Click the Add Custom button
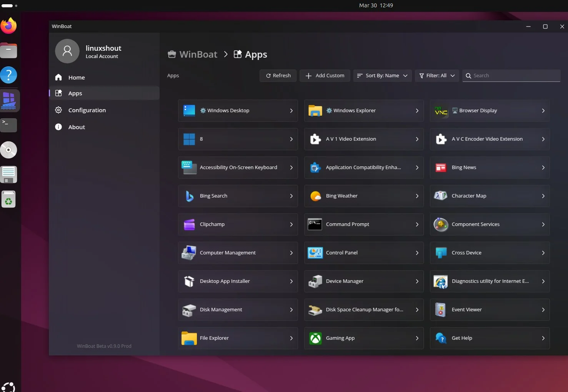568x392 pixels. pyautogui.click(x=325, y=76)
